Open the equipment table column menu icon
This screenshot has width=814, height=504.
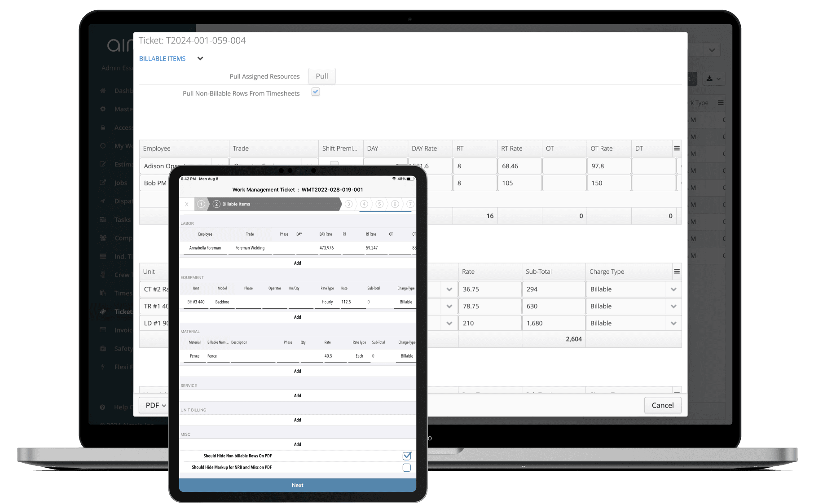point(677,272)
